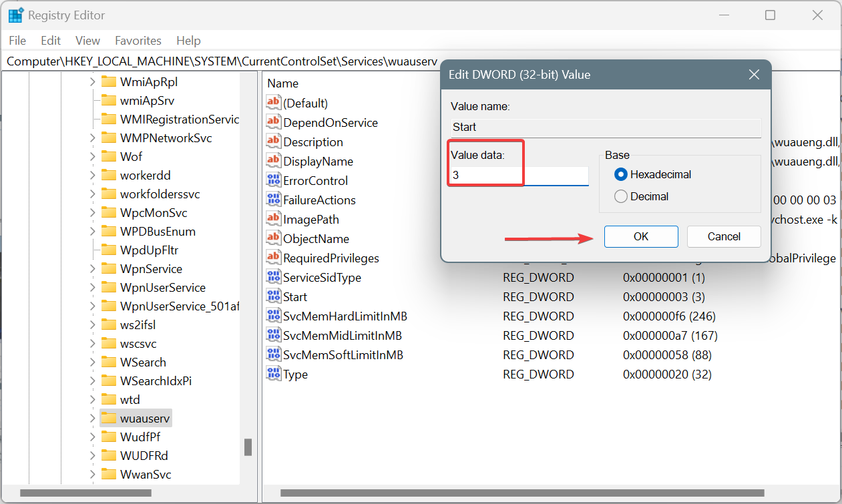Expand the WSearchIdxPi tree node
This screenshot has height=504, width=842.
pyautogui.click(x=92, y=381)
